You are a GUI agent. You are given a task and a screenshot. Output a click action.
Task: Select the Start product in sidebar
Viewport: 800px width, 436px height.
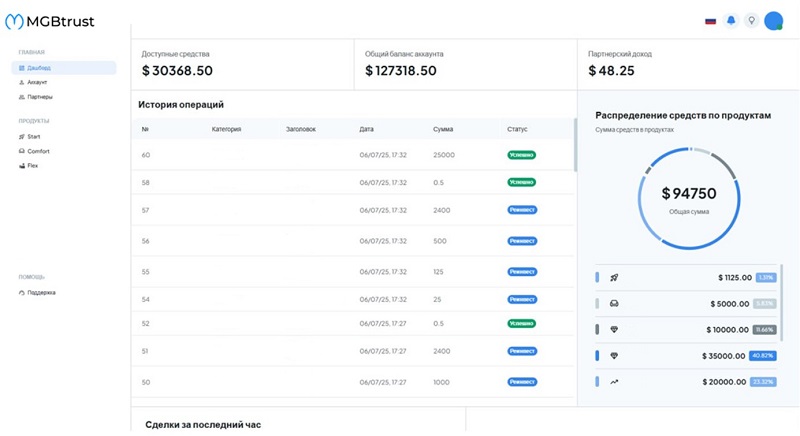click(x=33, y=136)
